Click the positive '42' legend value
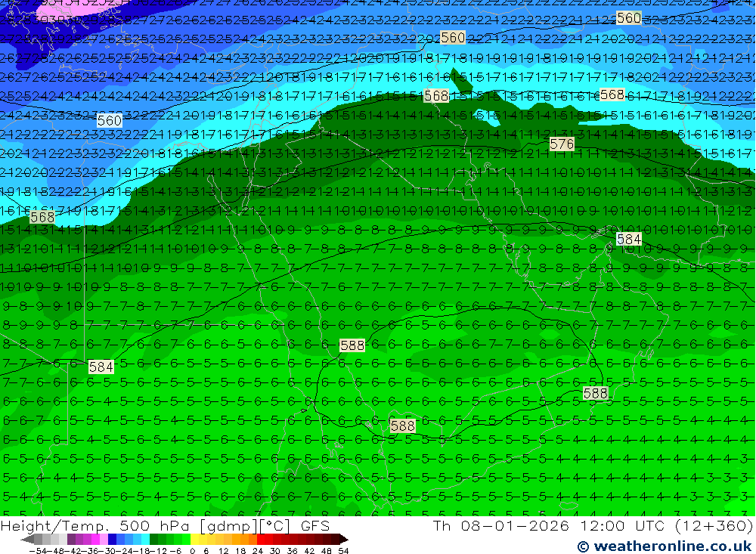The image size is (756, 554). pos(309,551)
